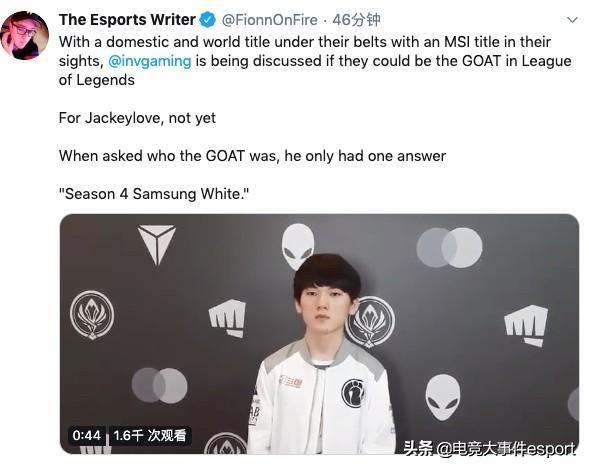Click the Mastercard circles logo at lower left
The image size is (589, 470).
point(159,385)
